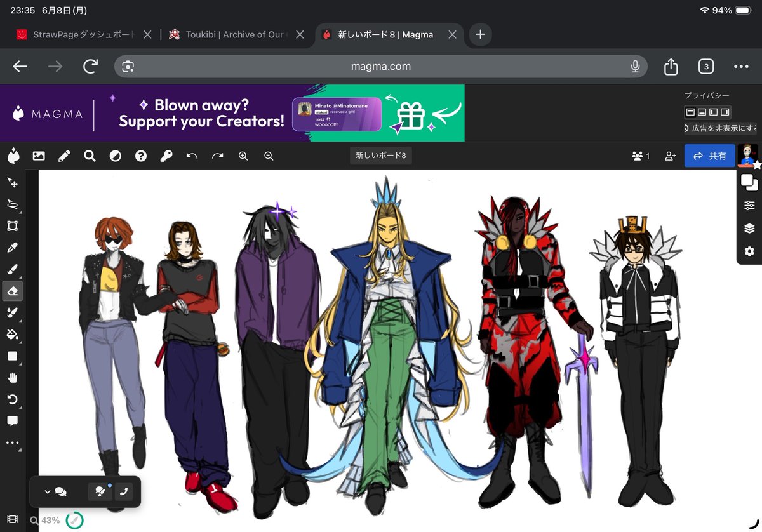
Task: Redo with the curved right arrow
Action: (217, 156)
